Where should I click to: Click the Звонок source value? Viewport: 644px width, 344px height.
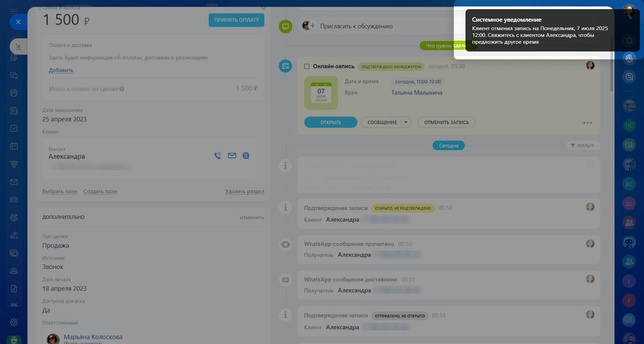(53, 267)
